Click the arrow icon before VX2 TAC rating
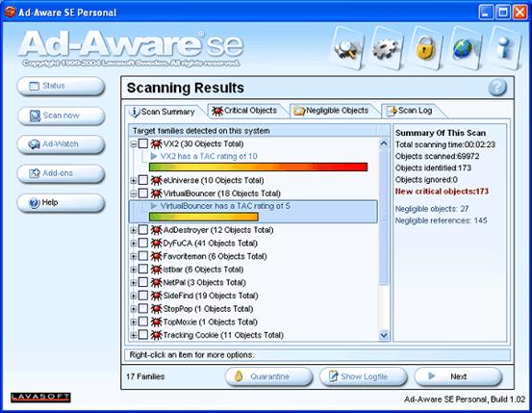 coord(154,156)
